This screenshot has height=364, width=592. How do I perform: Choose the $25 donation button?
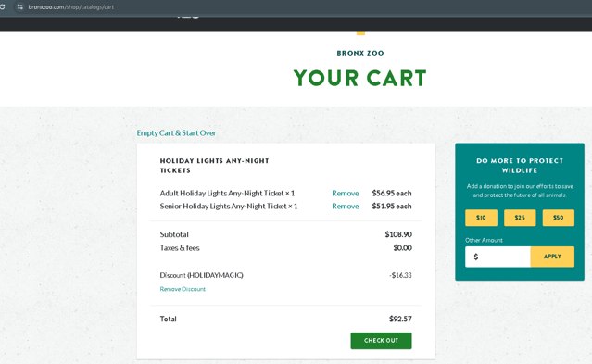pos(520,218)
